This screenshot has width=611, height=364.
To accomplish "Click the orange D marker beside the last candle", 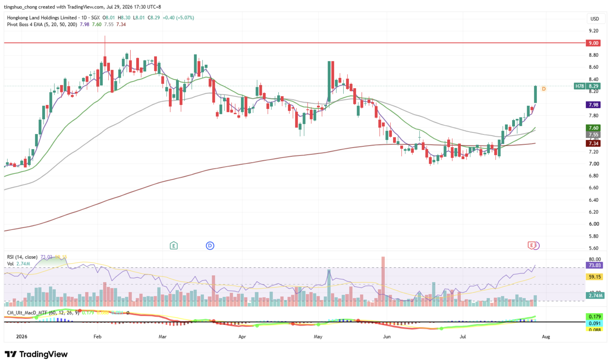I will coord(544,89).
